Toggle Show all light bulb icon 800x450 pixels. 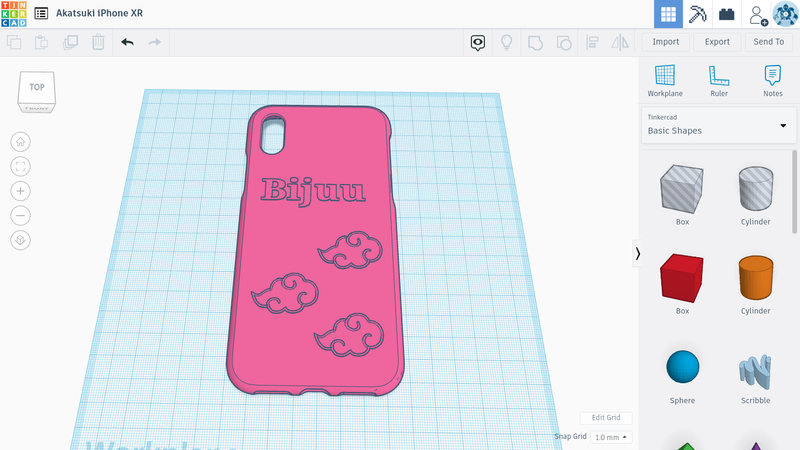point(506,42)
